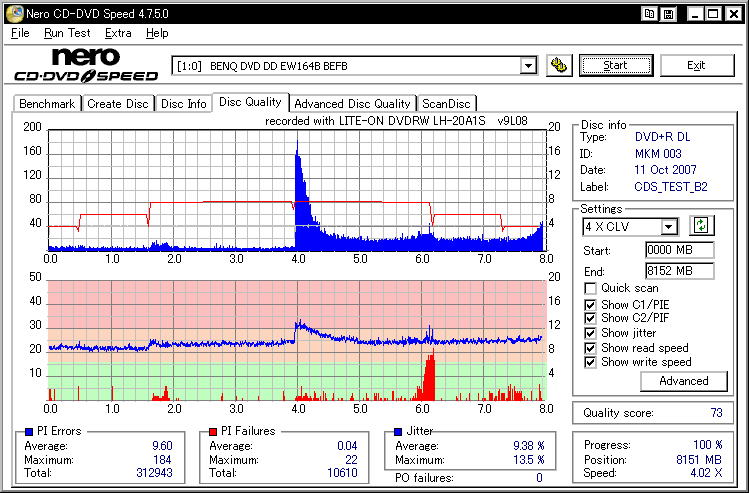This screenshot has width=749, height=493.
Task: Click the red PI Failures legend square
Action: [x=213, y=432]
